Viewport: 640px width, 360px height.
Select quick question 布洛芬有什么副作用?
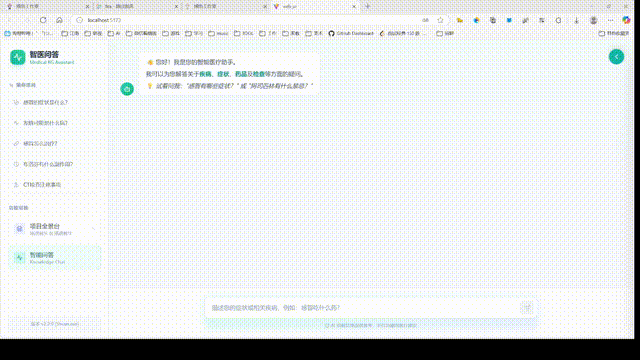click(54, 164)
